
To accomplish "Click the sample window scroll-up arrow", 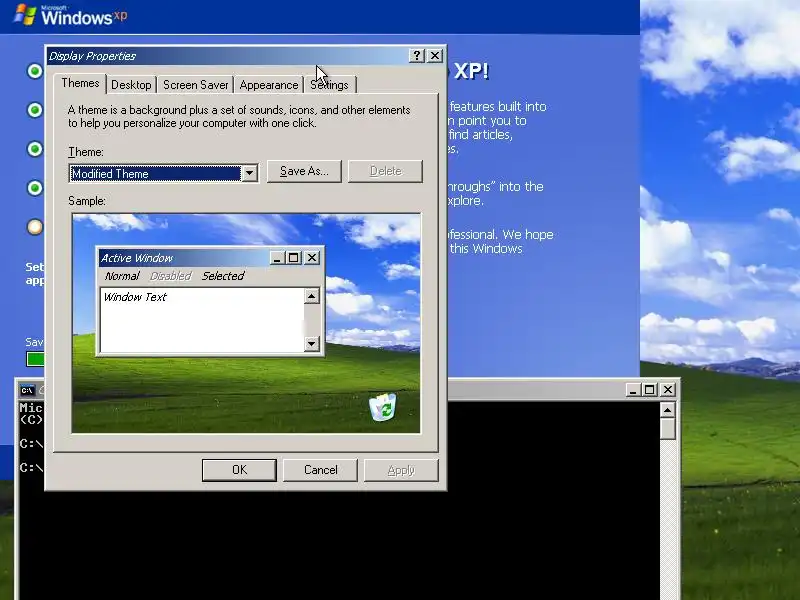I will click(x=312, y=296).
